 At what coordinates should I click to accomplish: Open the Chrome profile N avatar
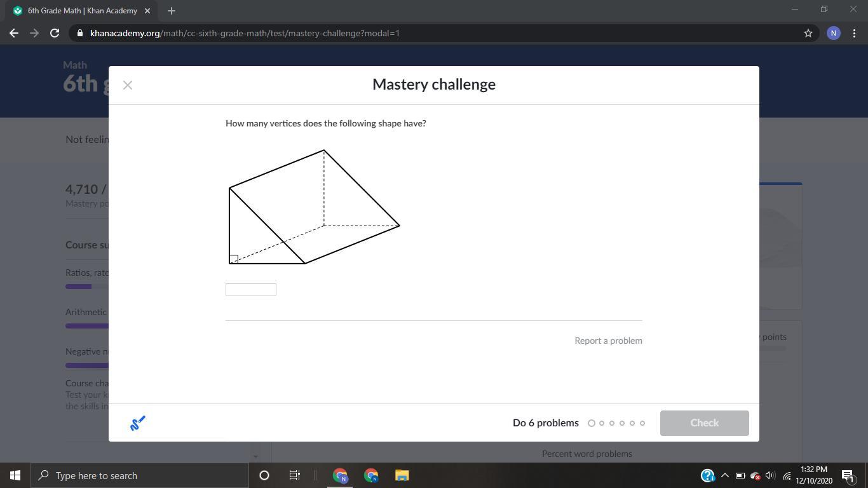[x=834, y=33]
